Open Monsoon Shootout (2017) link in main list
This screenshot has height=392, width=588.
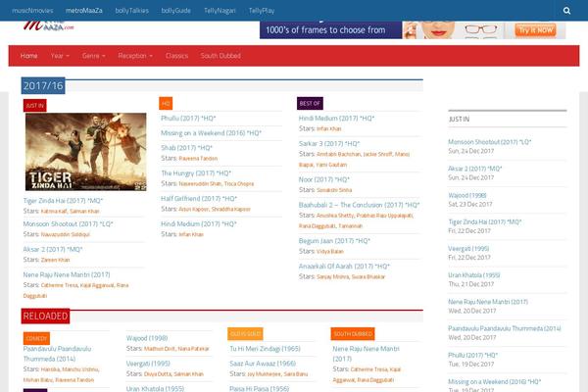tap(68, 224)
